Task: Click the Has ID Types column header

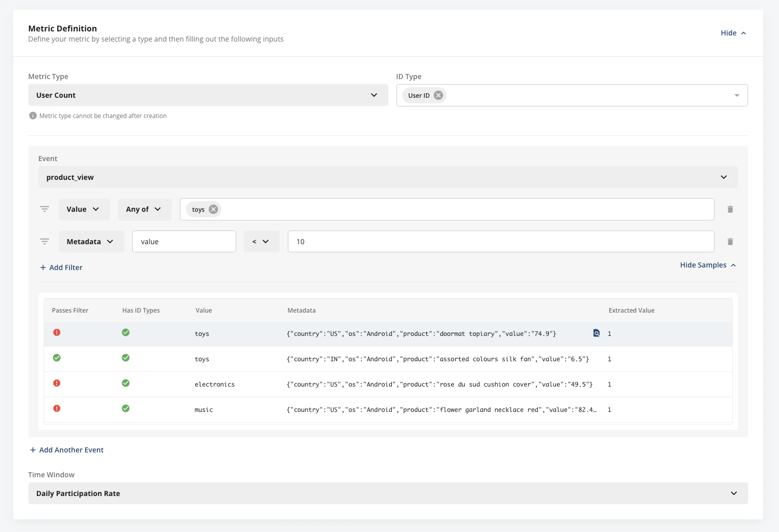Action: [141, 311]
